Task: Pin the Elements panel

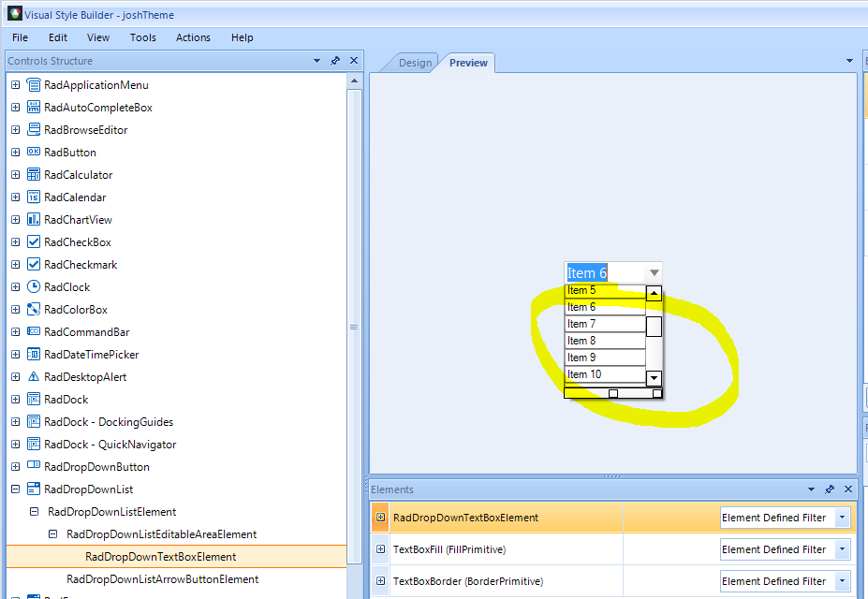Action: 830,489
